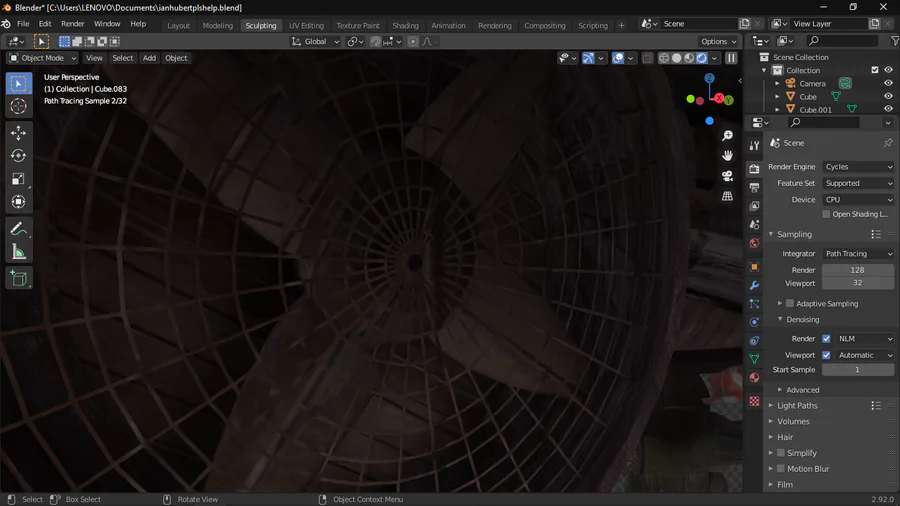Open the Object properties tab

tap(754, 267)
